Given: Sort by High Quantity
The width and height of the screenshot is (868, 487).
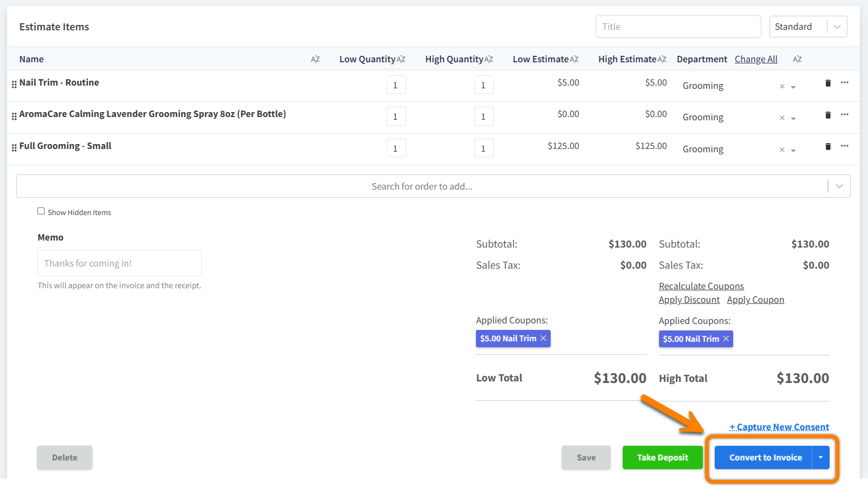Looking at the screenshot, I should (488, 59).
